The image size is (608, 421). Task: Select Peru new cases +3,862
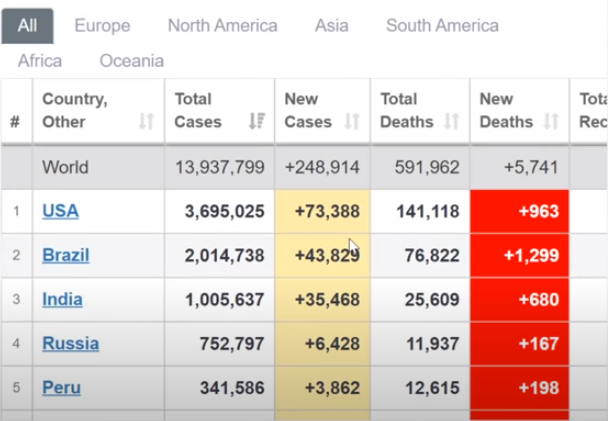click(x=333, y=388)
